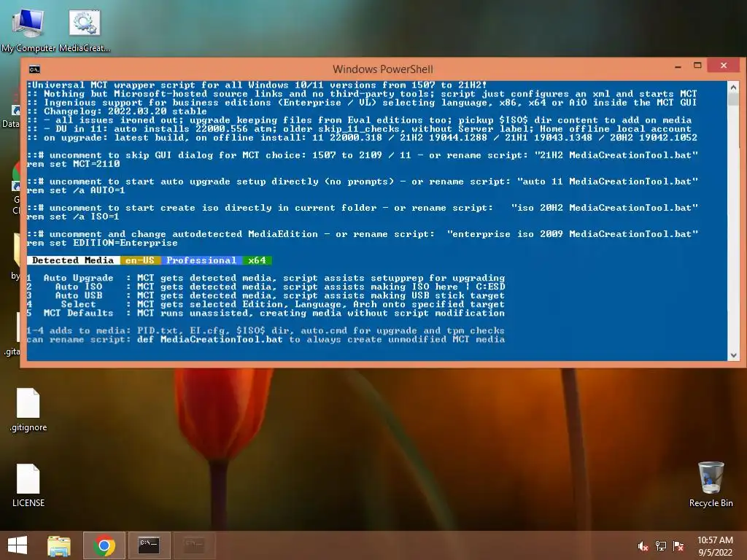Maximize the Windows PowerShell window

coord(697,66)
